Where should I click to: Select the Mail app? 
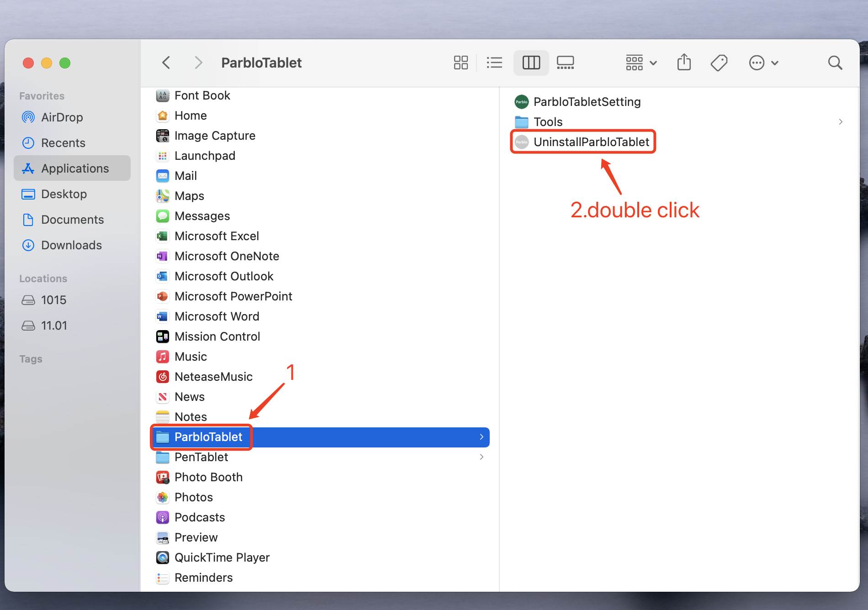tap(320, 176)
